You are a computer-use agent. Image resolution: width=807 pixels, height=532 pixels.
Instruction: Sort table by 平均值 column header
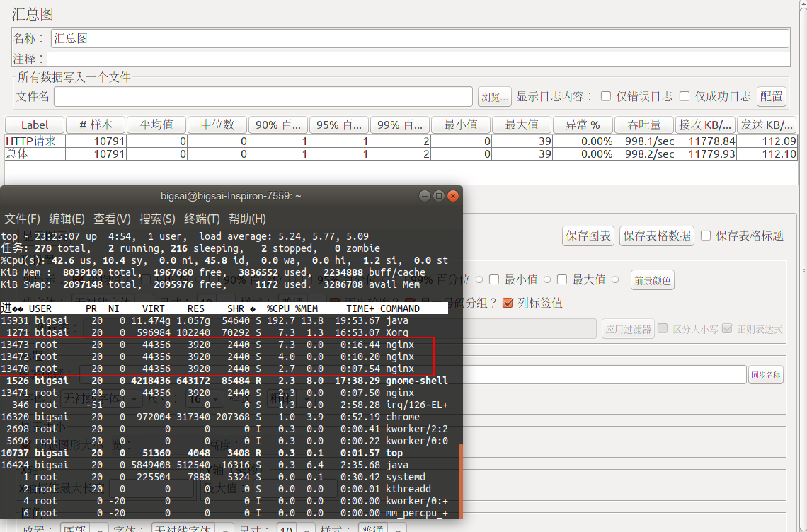pyautogui.click(x=156, y=125)
